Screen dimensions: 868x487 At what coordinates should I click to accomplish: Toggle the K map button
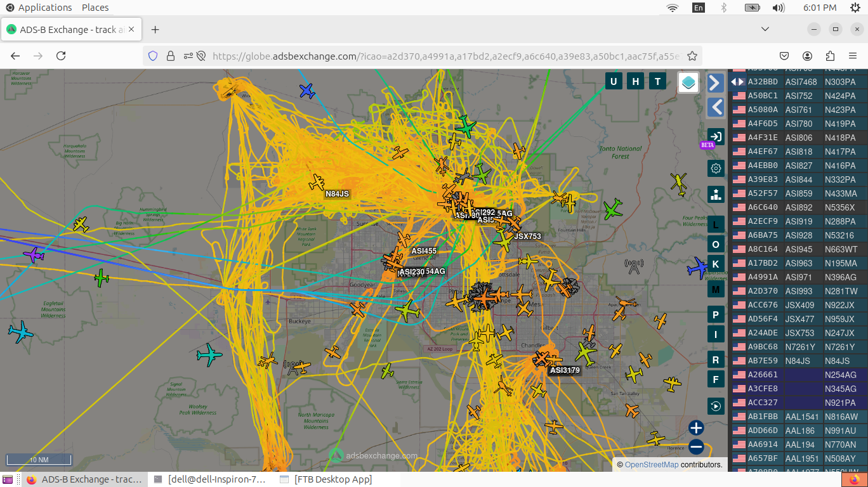[716, 264]
